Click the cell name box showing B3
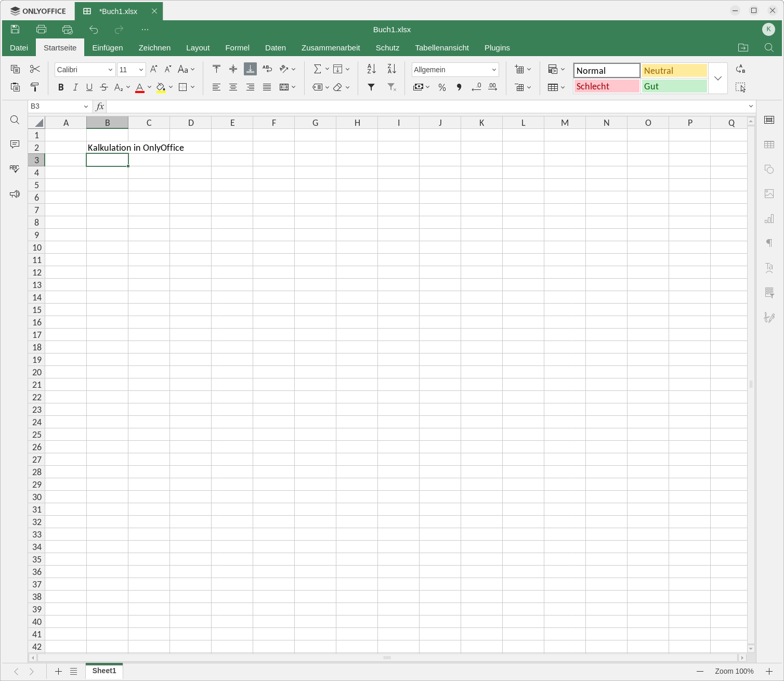784x681 pixels. (55, 107)
